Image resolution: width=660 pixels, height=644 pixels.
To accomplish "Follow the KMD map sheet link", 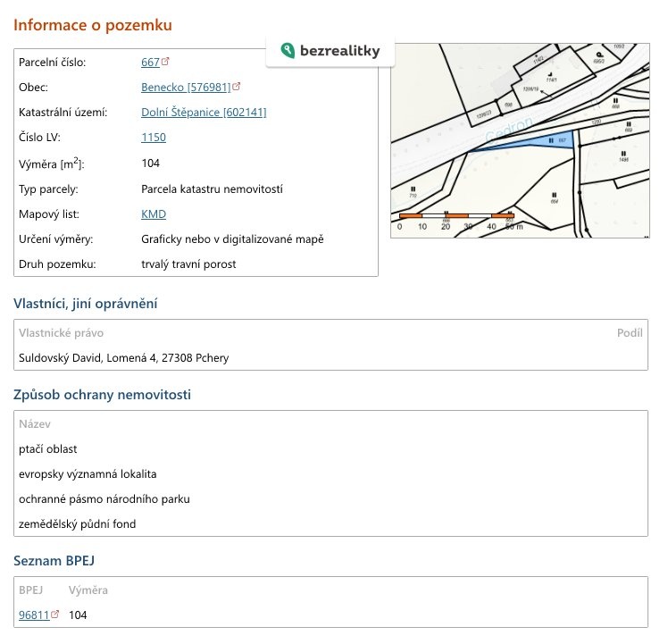I will click(154, 214).
